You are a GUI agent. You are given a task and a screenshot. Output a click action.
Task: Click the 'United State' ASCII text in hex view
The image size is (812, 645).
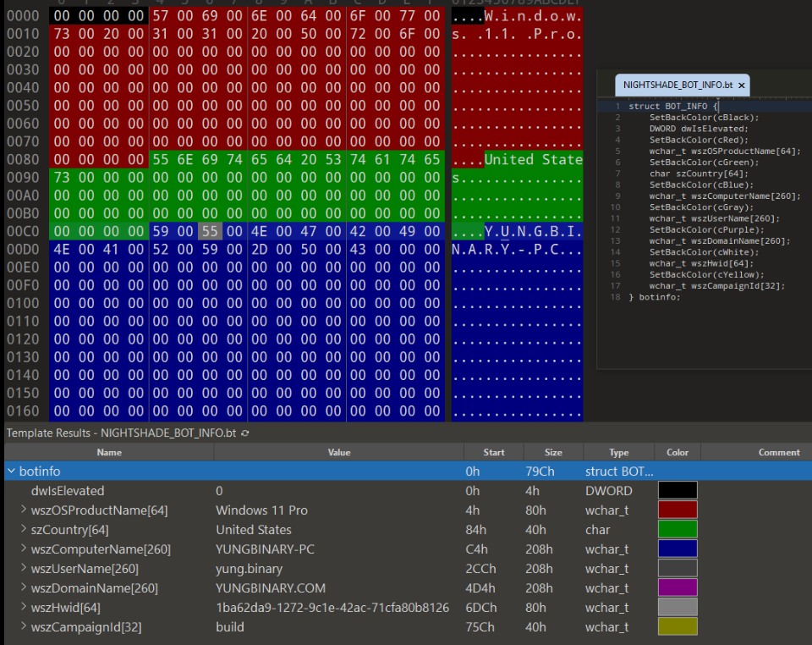(x=534, y=160)
